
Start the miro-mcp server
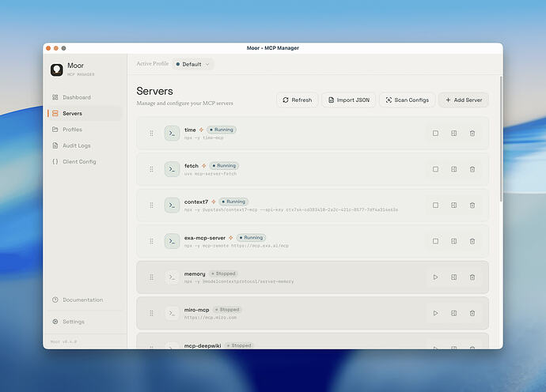coord(435,313)
